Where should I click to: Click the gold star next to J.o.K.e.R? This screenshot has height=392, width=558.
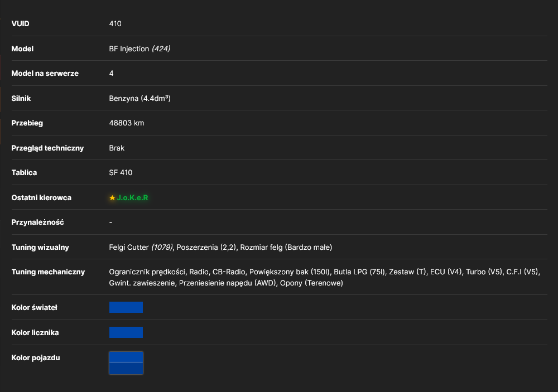(x=112, y=198)
